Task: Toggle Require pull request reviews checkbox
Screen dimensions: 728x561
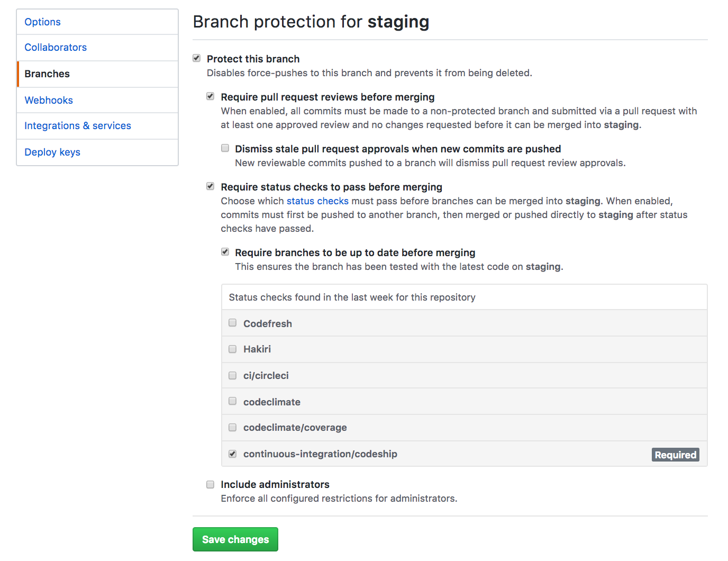Action: coord(211,96)
